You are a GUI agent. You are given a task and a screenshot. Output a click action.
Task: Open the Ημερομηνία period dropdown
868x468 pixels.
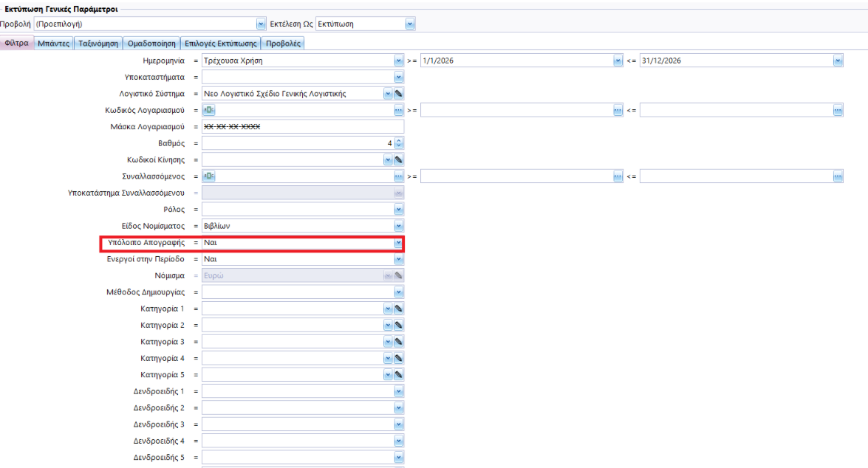[399, 61]
